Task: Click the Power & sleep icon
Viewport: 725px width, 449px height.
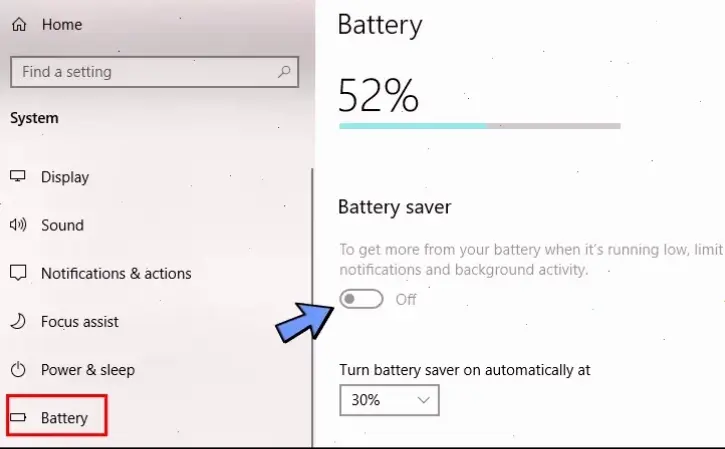Action: 18,369
